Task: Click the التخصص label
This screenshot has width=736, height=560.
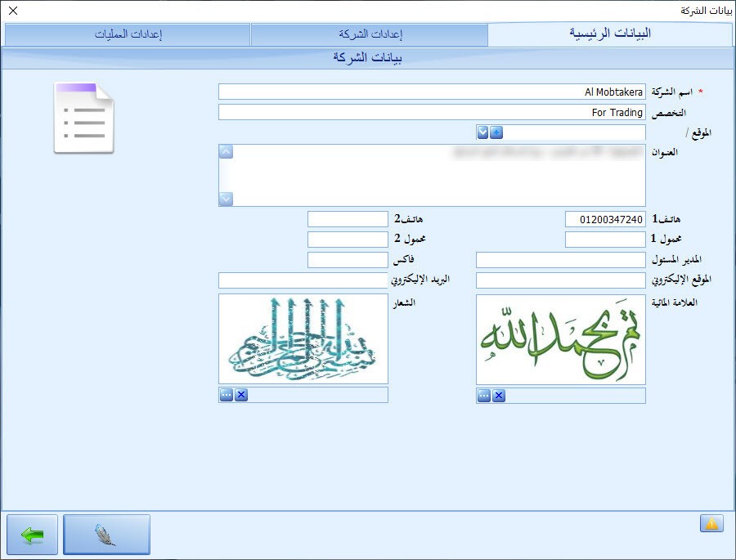Action: click(x=668, y=113)
